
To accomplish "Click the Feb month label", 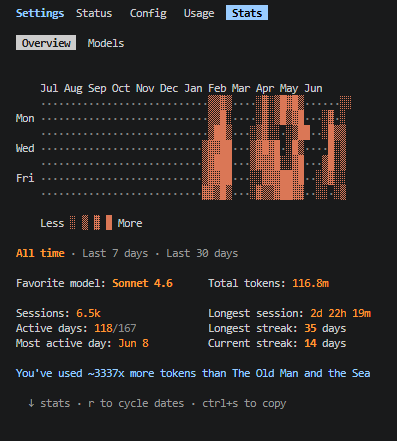I will [x=217, y=88].
